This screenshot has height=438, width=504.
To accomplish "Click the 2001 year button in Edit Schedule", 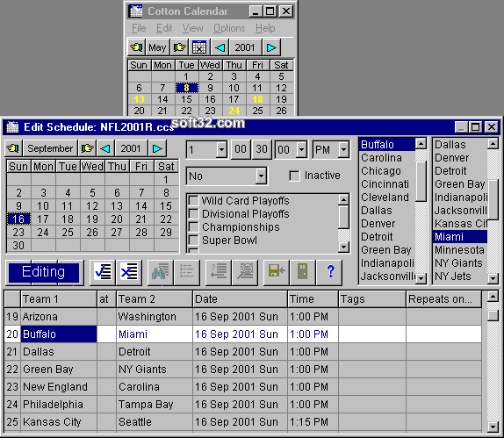I will coord(131,148).
